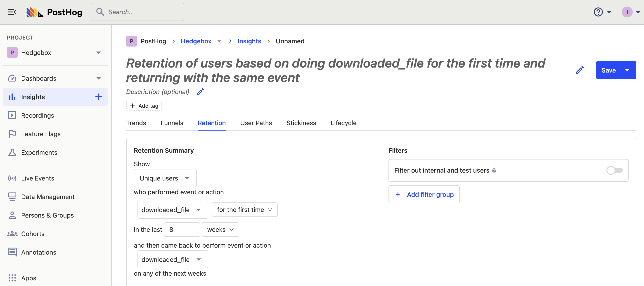Screen dimensions: 644x286
Task: Expand the Save button dropdown arrow
Action: coord(627,70)
